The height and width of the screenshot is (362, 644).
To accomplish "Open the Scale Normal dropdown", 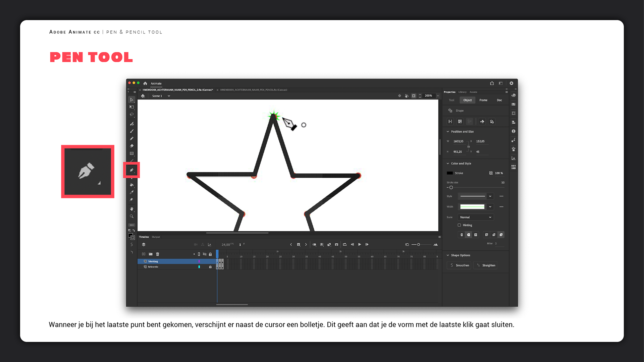I will [476, 217].
